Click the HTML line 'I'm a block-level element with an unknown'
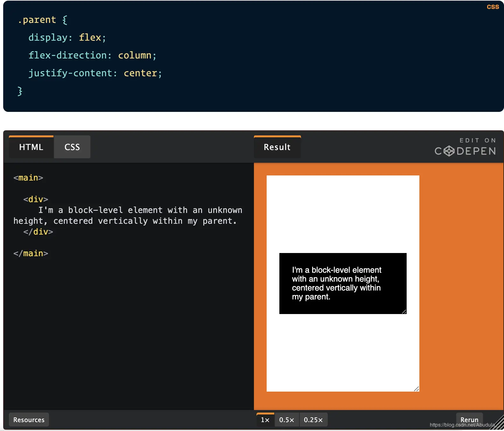Screen dimensions: 504x431 click(140, 210)
